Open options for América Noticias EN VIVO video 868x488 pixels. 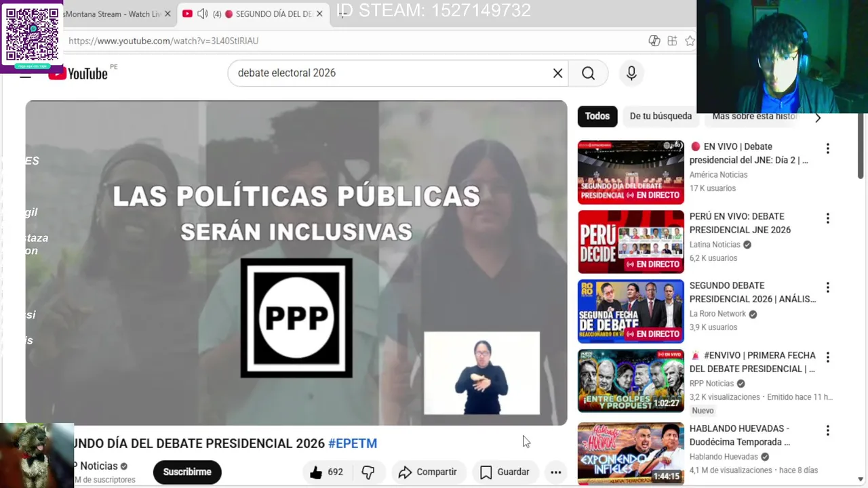[x=827, y=148]
